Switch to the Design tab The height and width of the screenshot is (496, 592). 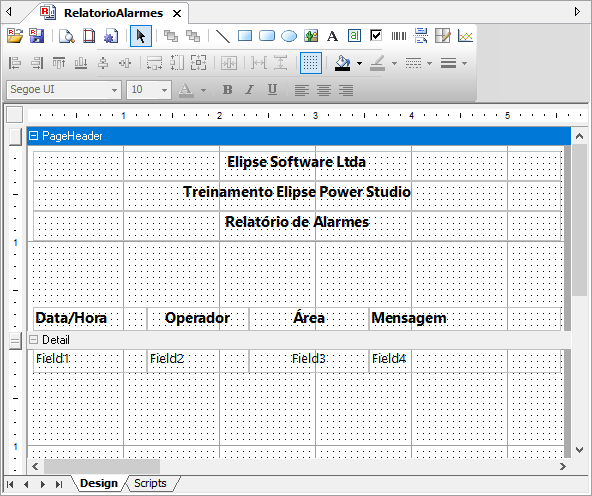(99, 483)
